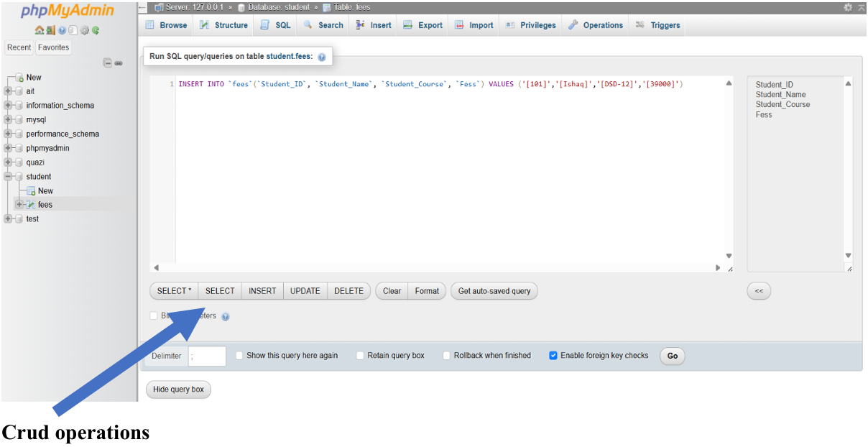Go to the Insert tab
The width and height of the screenshot is (868, 447).
click(x=374, y=25)
